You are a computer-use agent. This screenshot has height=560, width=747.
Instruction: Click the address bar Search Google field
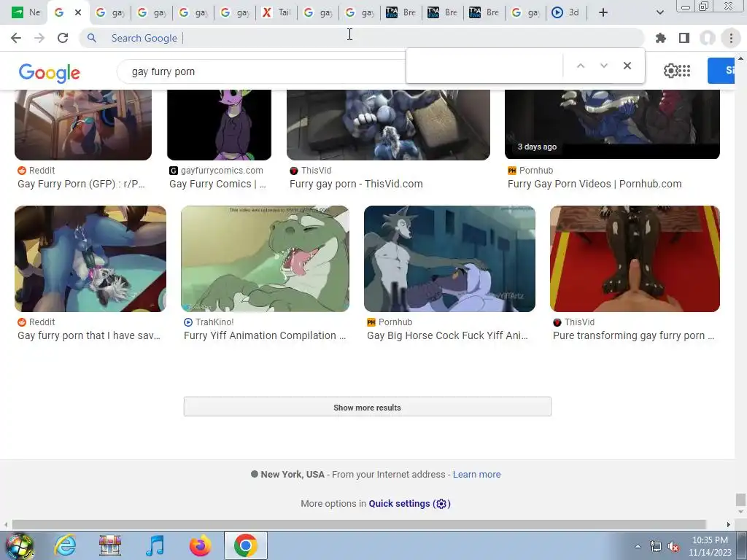pos(362,38)
